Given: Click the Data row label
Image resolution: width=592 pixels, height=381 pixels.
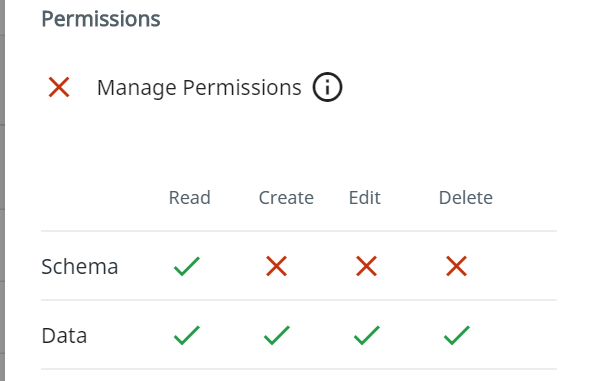Looking at the screenshot, I should (64, 336).
